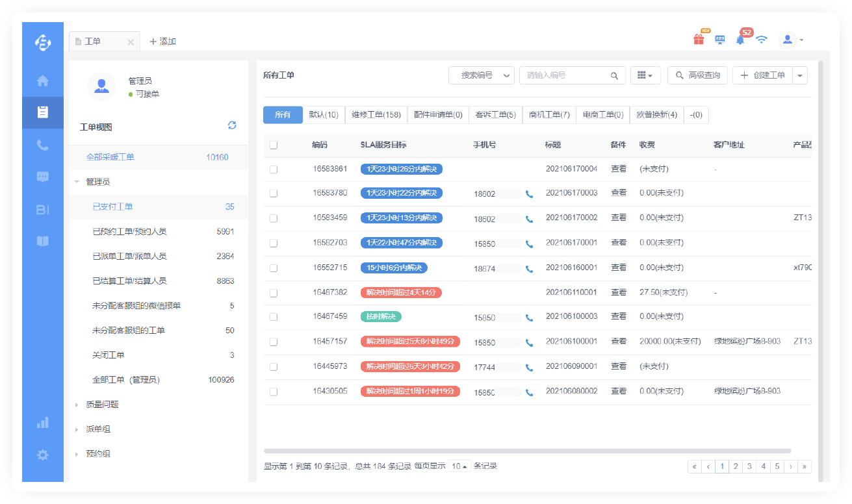The width and height of the screenshot is (852, 504).
Task: Click the horizontal scrollbar under the table
Action: click(x=527, y=451)
